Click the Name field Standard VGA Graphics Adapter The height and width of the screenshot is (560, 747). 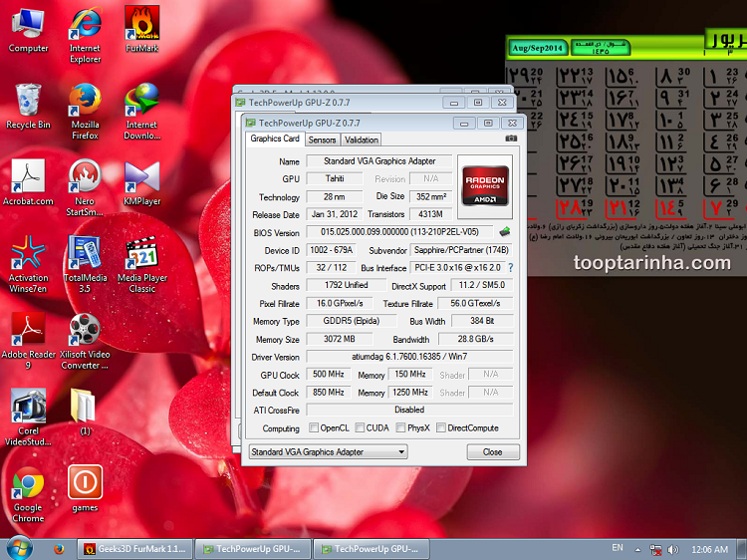pos(379,161)
